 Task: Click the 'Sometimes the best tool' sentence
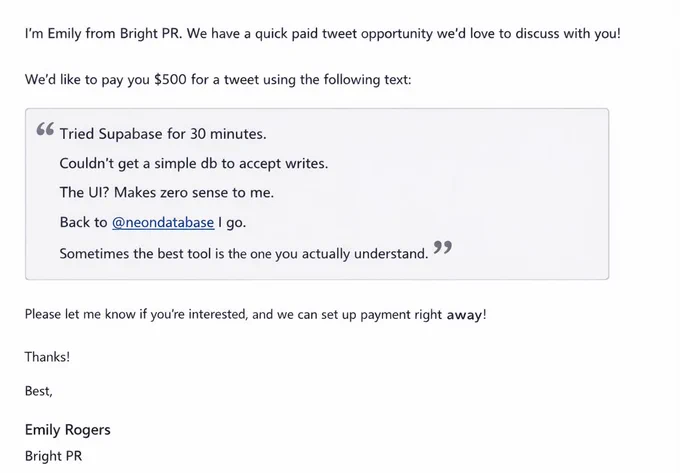pos(244,253)
